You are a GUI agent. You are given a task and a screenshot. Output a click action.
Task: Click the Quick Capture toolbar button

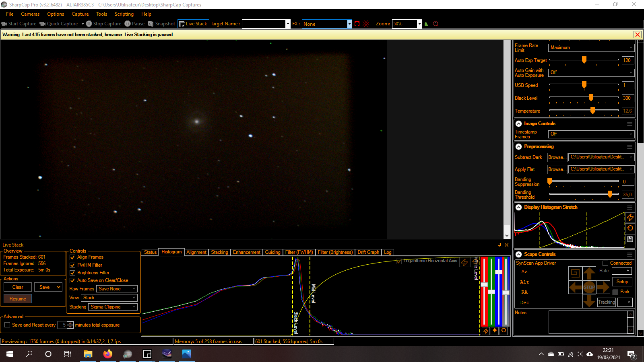[x=59, y=24]
